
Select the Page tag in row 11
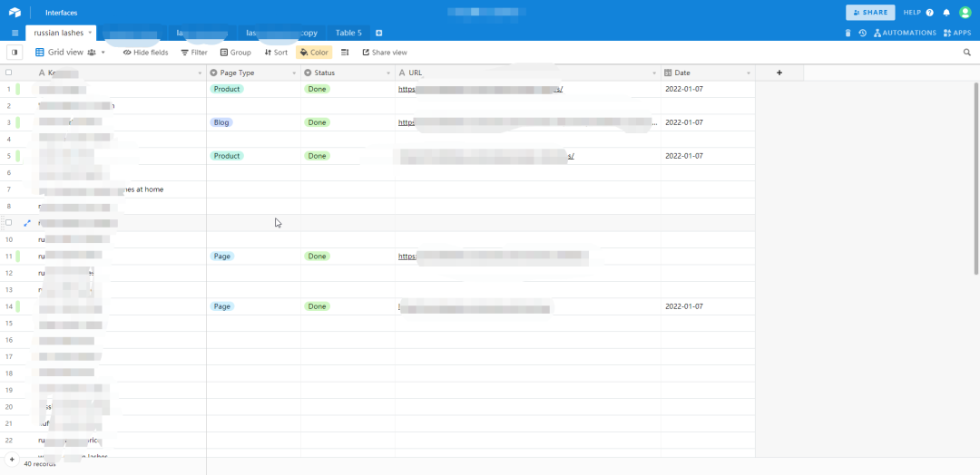(x=222, y=256)
